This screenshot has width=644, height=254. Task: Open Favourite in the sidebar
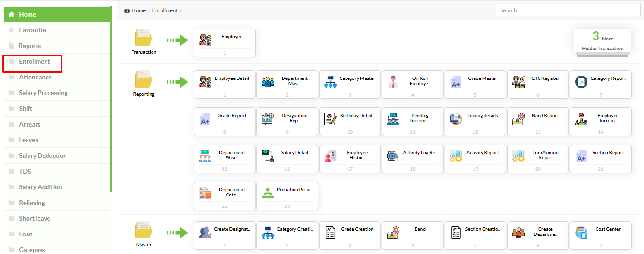57,30
